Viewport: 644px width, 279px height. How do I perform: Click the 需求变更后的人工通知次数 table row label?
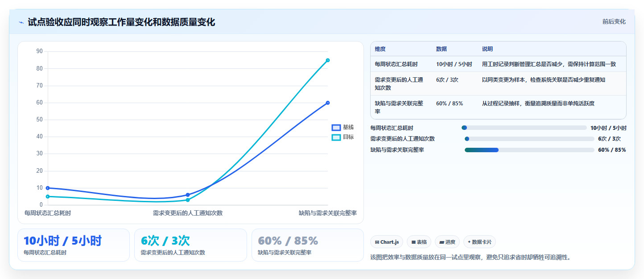pyautogui.click(x=400, y=83)
